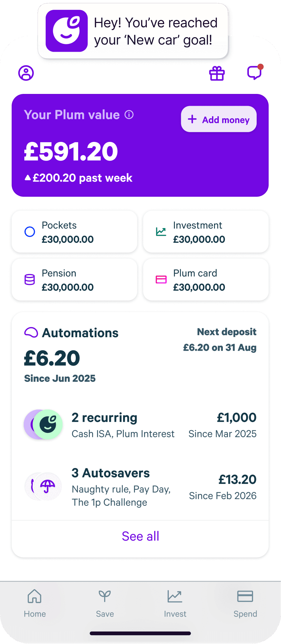
Task: Tap the Investment chart icon
Action: 161,232
